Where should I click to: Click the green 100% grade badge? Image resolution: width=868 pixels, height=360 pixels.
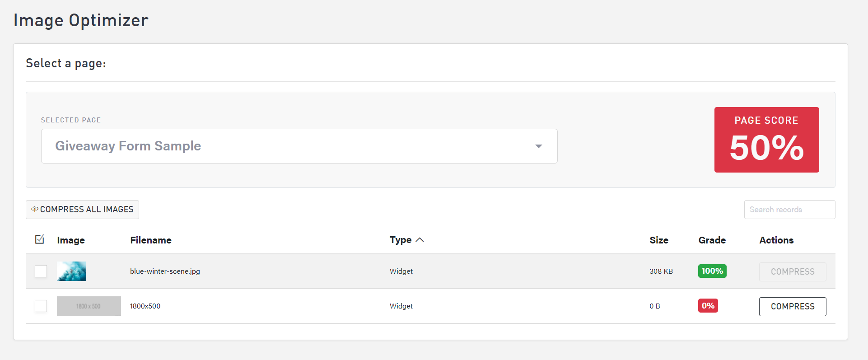click(712, 271)
